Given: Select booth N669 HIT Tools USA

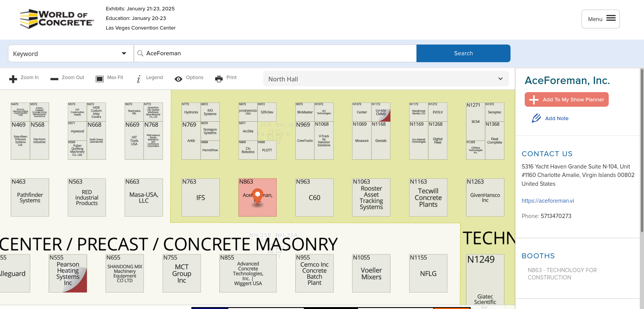Looking at the screenshot, I should 134,140.
